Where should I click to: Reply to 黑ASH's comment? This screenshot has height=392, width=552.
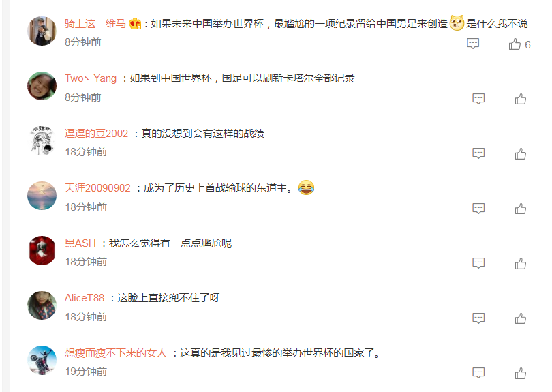478,263
